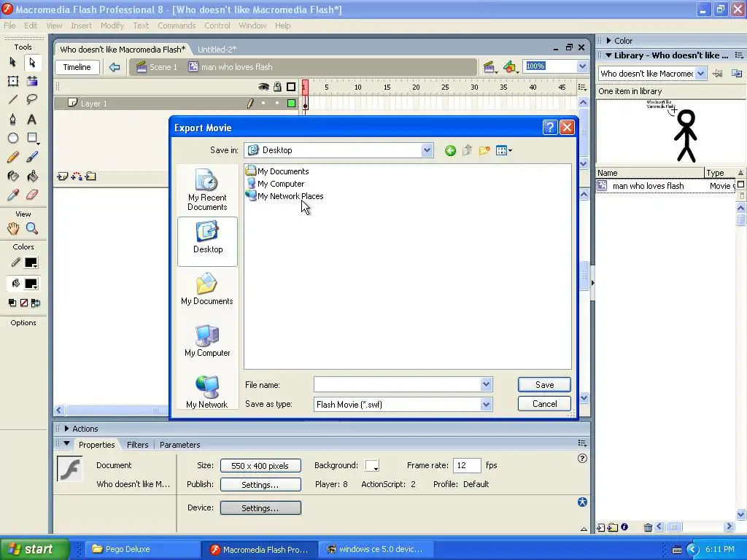The width and height of the screenshot is (747, 560).
Task: Select the Lasso tool
Action: [x=32, y=99]
